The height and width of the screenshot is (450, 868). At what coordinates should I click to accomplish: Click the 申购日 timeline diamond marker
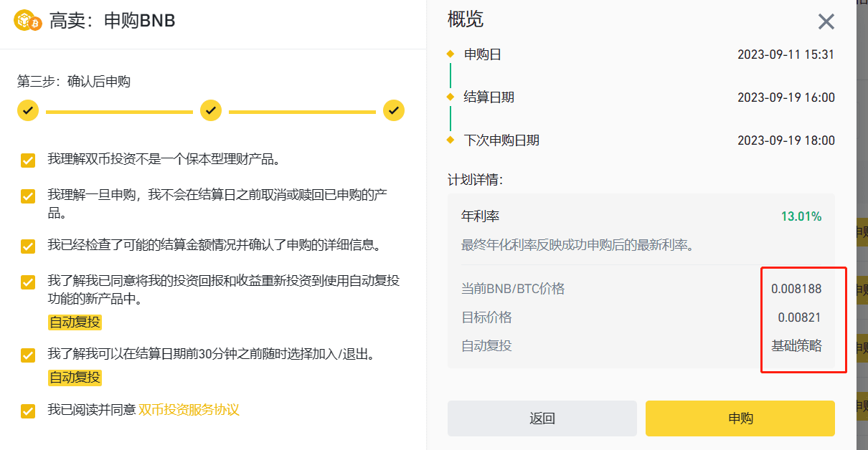tap(450, 54)
